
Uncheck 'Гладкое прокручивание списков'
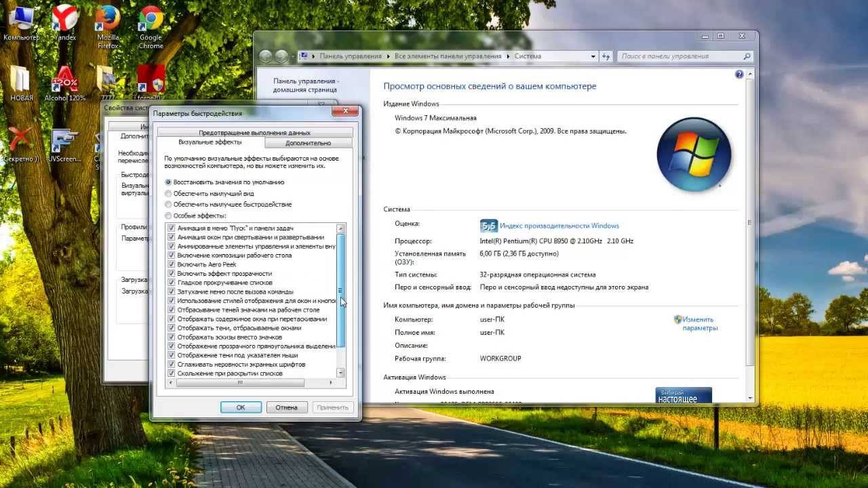[172, 283]
